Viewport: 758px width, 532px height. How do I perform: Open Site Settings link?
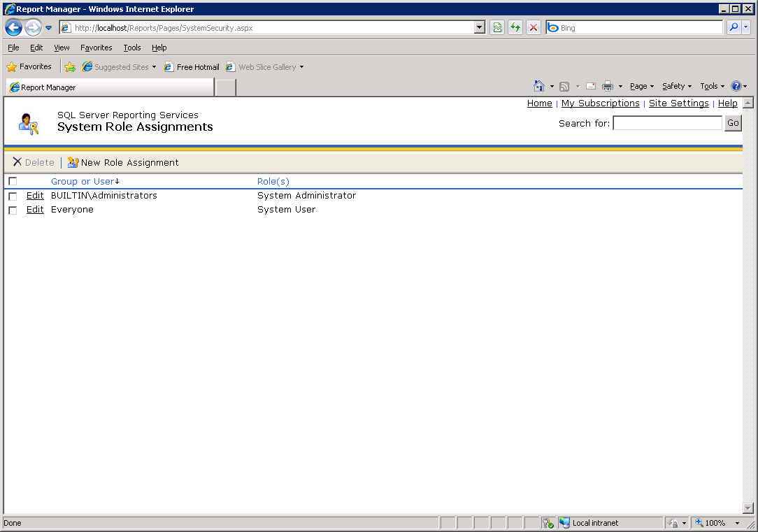679,103
